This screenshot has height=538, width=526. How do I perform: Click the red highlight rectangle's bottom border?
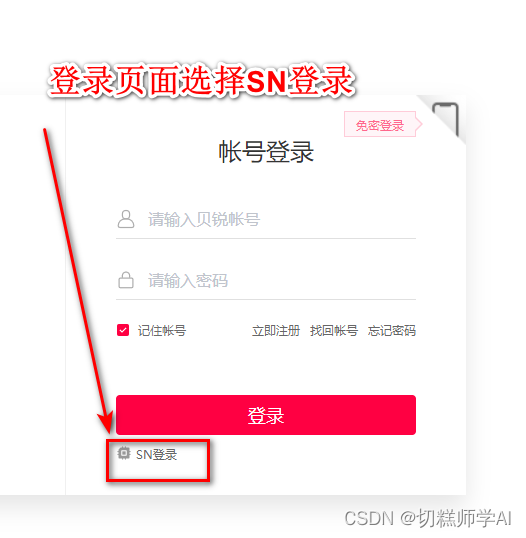point(158,479)
